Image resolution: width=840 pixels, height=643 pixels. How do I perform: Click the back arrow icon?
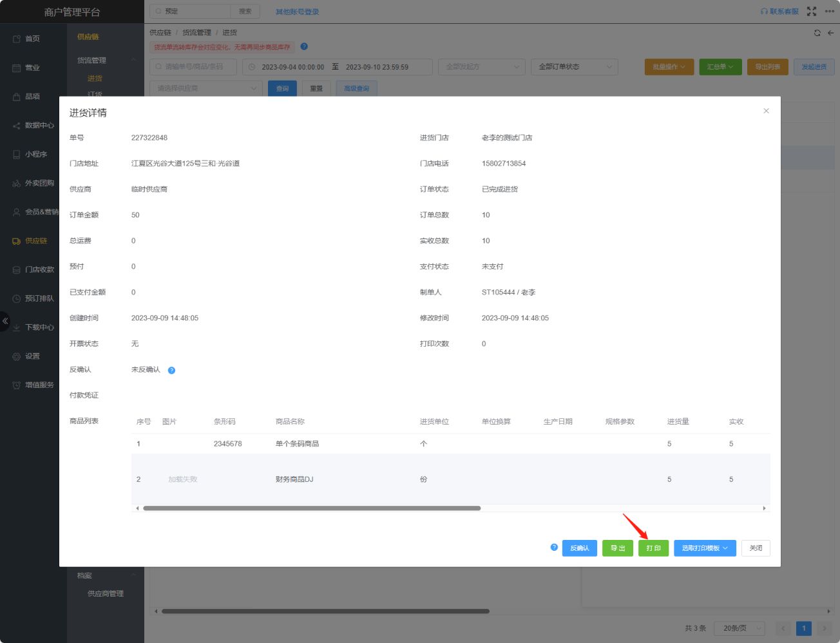point(831,33)
